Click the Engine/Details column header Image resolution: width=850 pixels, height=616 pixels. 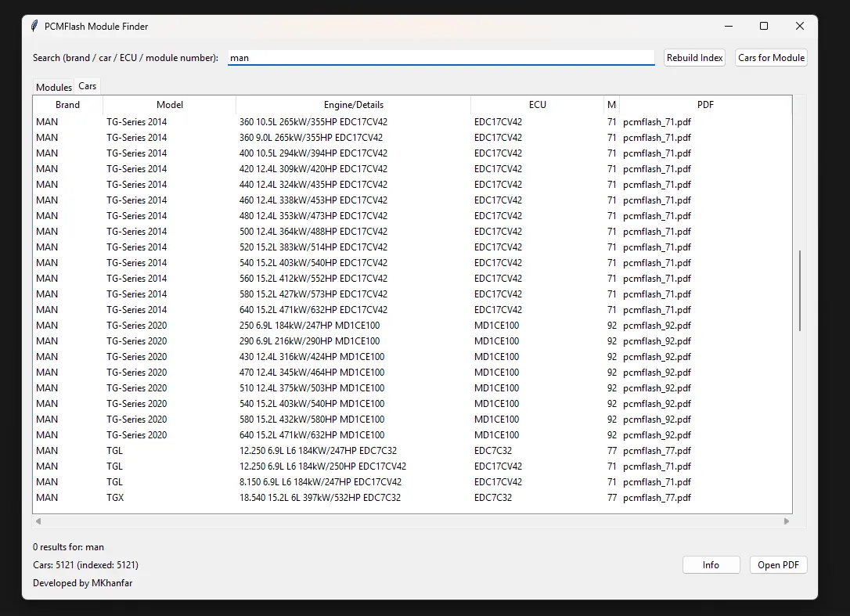click(x=354, y=105)
